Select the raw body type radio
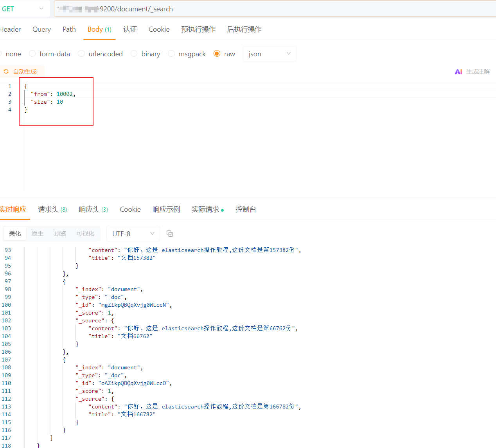 click(x=217, y=54)
